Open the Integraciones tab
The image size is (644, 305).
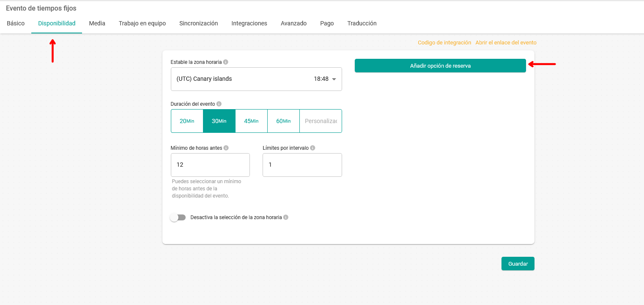(x=249, y=23)
